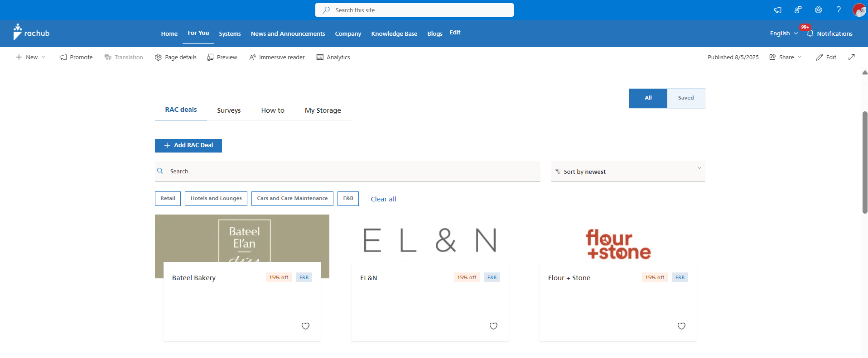Open the EL&N logo thumbnail

click(x=430, y=240)
